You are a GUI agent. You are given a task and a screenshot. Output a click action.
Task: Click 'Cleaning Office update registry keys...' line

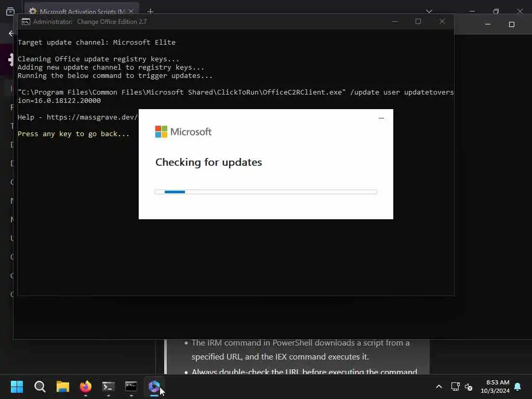point(98,59)
